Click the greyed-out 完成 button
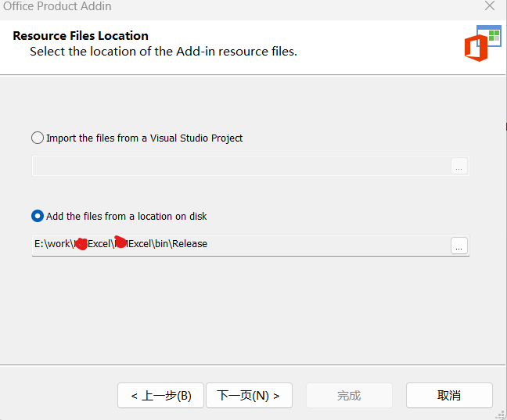 point(348,395)
